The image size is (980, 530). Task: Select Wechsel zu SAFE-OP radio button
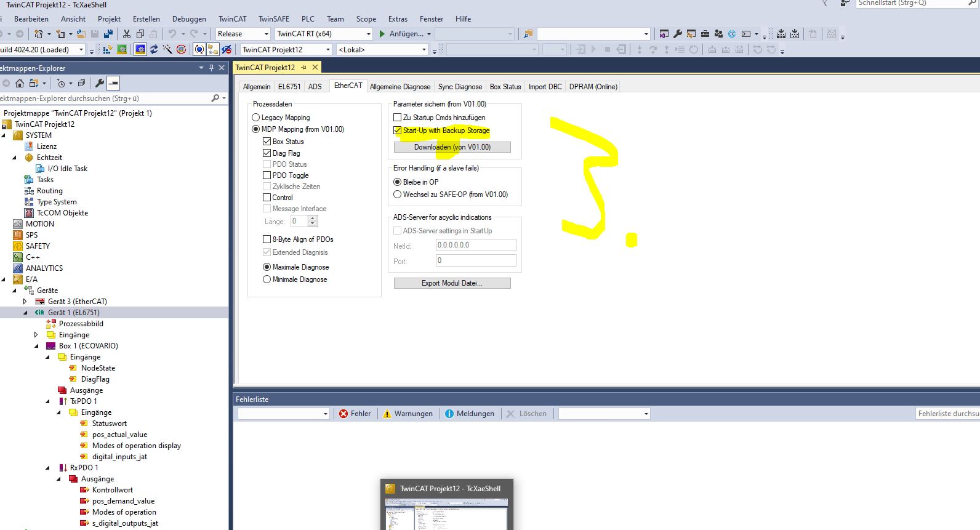coord(398,195)
